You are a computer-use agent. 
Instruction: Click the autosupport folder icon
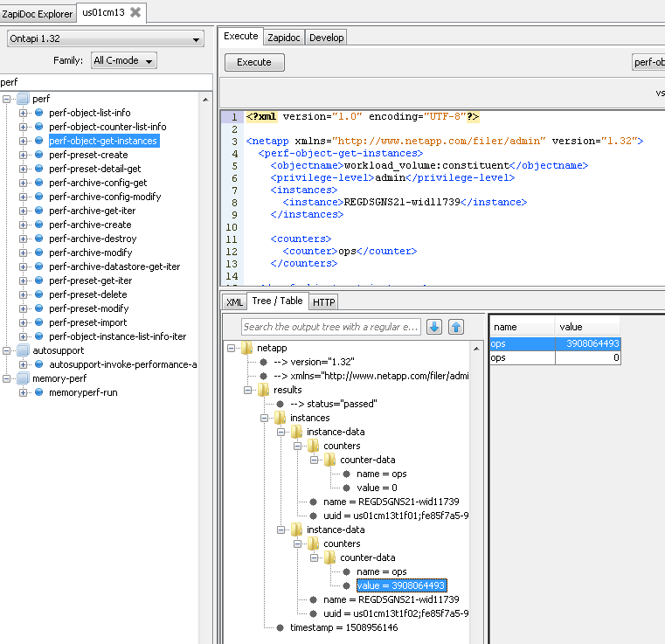(23, 350)
